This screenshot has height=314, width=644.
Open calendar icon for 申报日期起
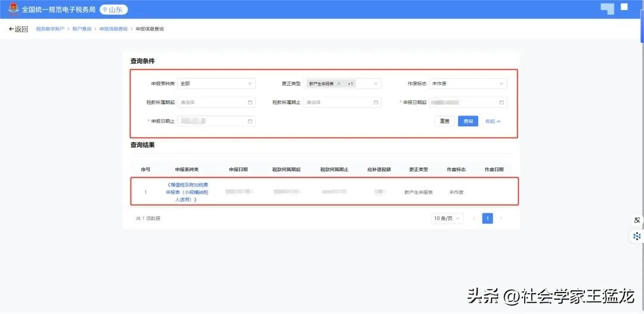501,102
